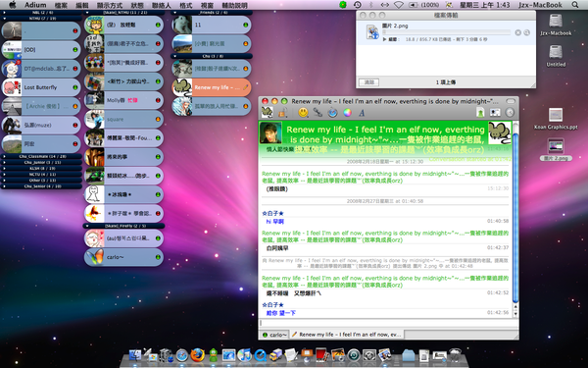The width and height of the screenshot is (588, 368).
Task: Open Finder from the Dock
Action: point(135,355)
